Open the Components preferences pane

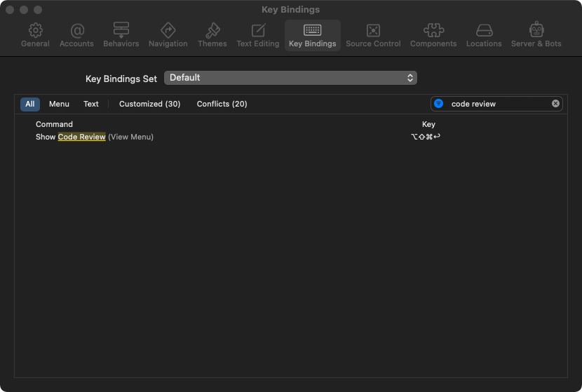point(433,35)
